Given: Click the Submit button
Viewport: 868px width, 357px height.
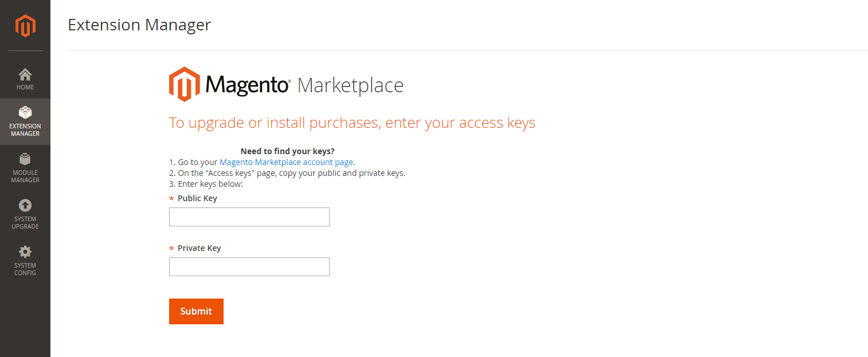Looking at the screenshot, I should pyautogui.click(x=196, y=311).
